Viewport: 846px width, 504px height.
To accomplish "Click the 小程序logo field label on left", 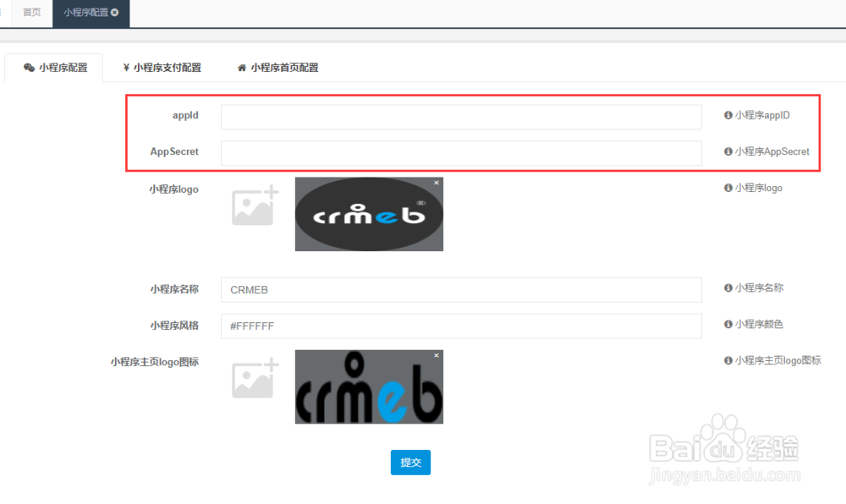I will point(173,189).
